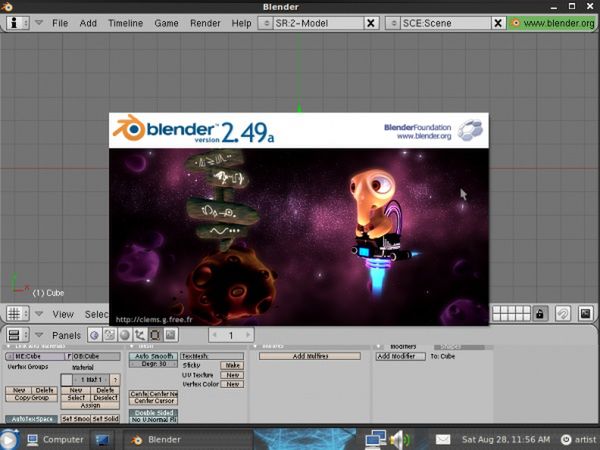Click the question mark button beside Mat 1
The height and width of the screenshot is (450, 600).
(x=115, y=380)
